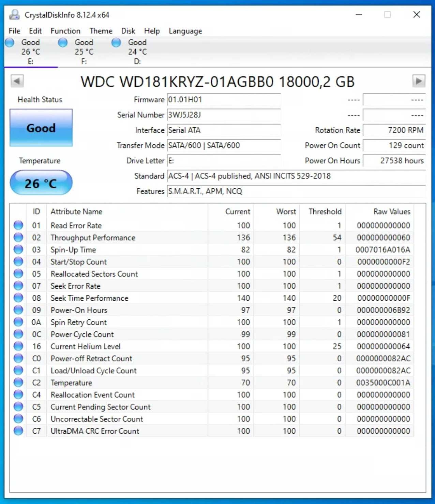Click status orb for Seek Error Rate
Screen dimensions: 435x504
[x=18, y=286]
